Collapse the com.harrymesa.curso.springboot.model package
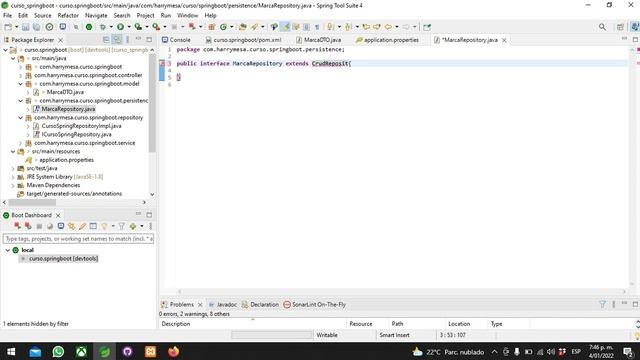This screenshot has height=360, width=640. [20, 84]
